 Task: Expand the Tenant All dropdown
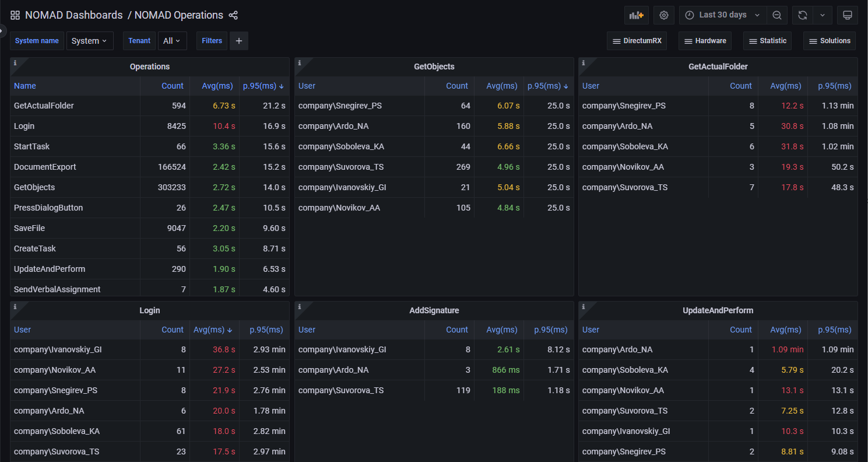tap(172, 41)
